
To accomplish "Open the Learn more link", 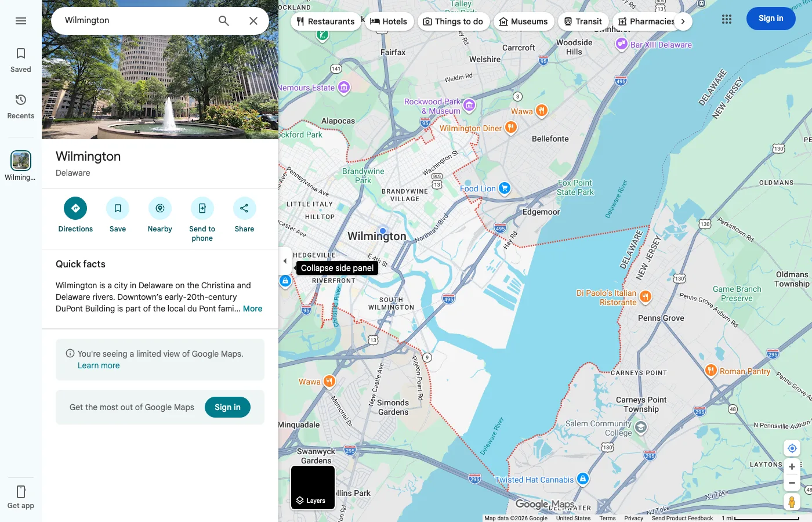I will 99,365.
